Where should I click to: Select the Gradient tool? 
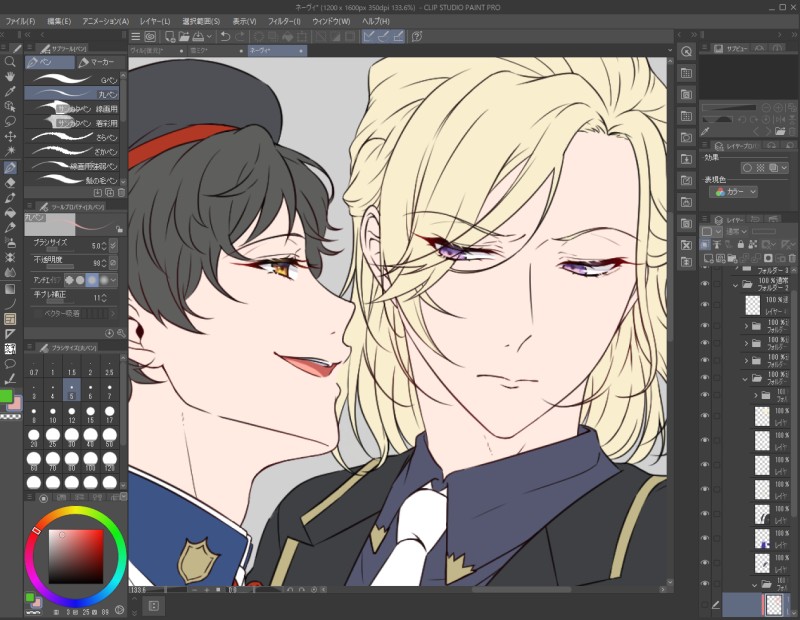pyautogui.click(x=10, y=289)
